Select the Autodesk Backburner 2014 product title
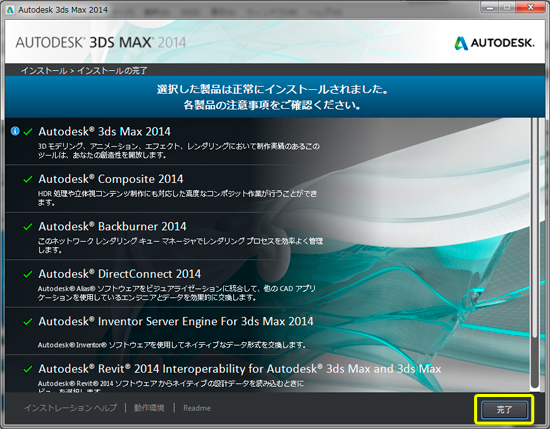Image resolution: width=550 pixels, height=429 pixels. click(x=112, y=226)
